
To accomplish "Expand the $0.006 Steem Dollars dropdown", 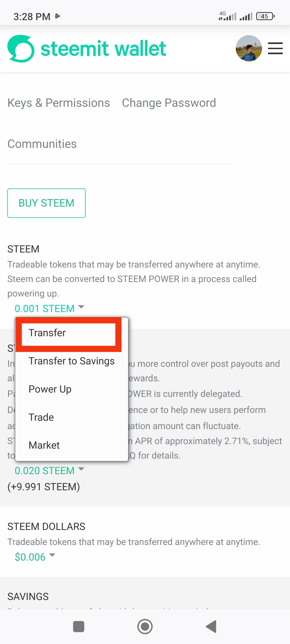I will [35, 557].
